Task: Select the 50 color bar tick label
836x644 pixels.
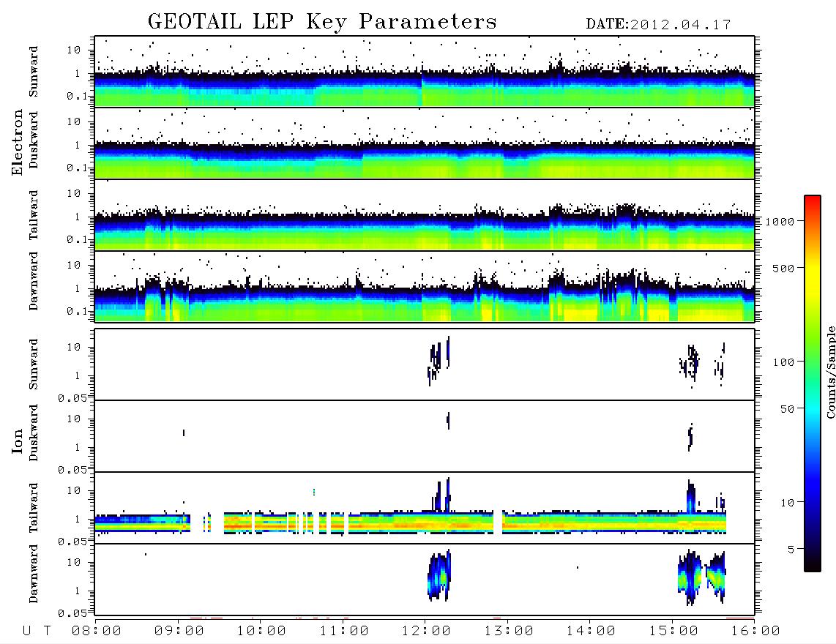Action: (x=787, y=409)
